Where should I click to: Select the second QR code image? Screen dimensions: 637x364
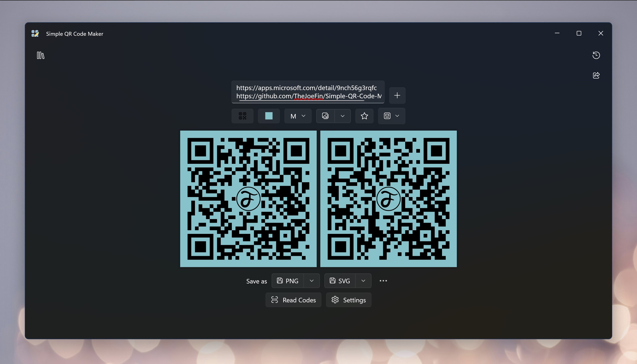[388, 199]
